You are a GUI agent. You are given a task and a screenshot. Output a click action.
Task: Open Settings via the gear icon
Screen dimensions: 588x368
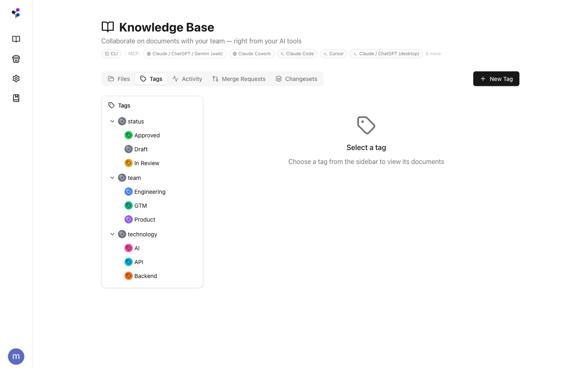pos(16,78)
